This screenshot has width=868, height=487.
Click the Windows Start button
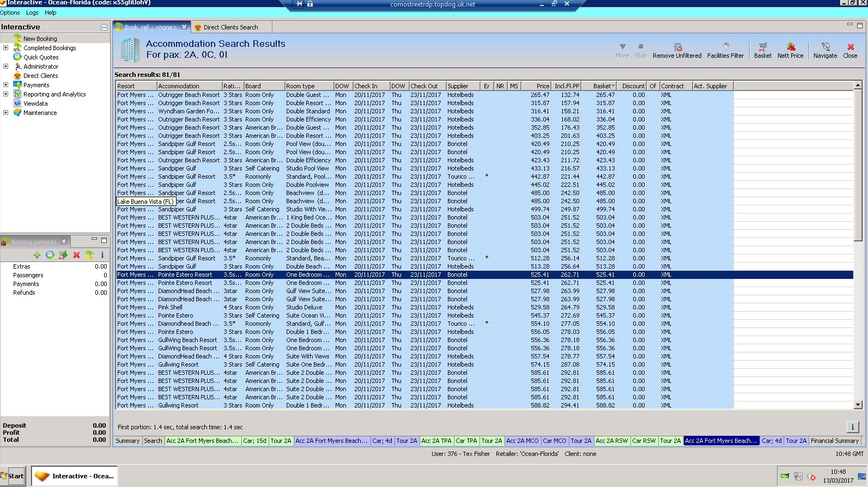(x=13, y=476)
